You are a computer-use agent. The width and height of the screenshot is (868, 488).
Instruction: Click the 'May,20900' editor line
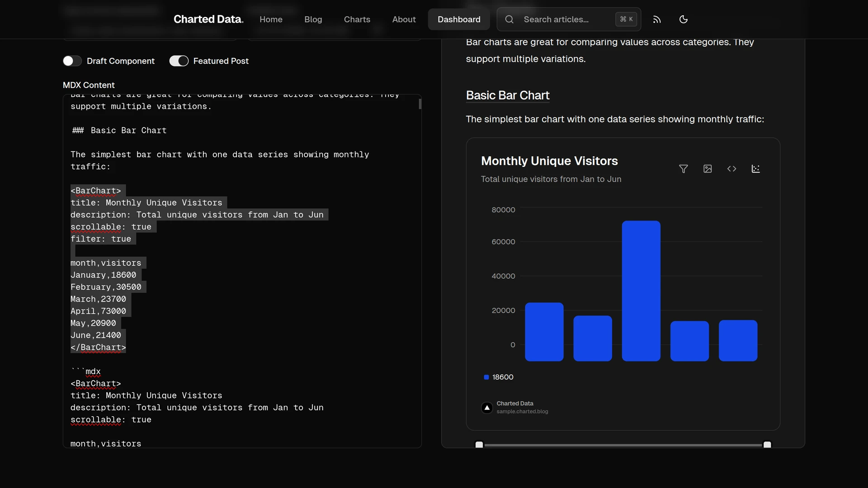[93, 324]
